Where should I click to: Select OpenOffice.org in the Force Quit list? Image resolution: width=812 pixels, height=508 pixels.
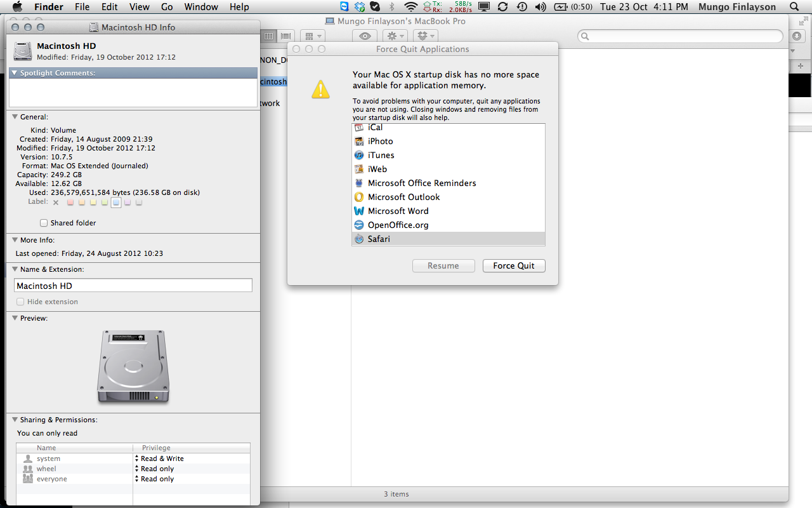click(448, 225)
